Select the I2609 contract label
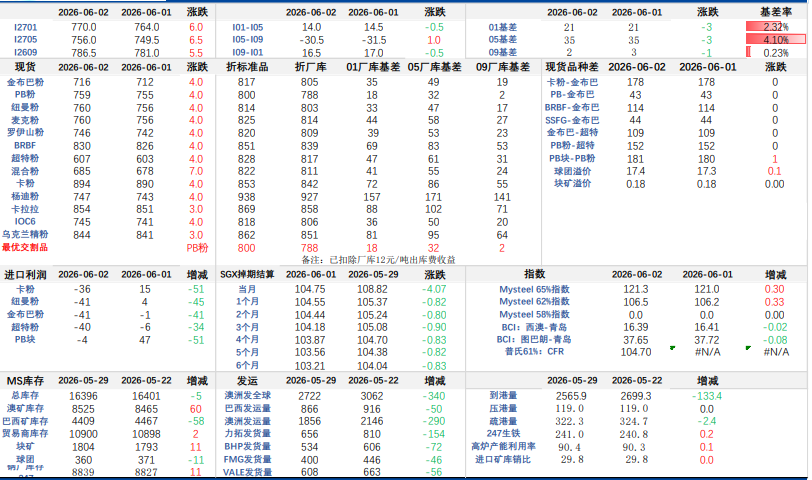The height and width of the screenshot is (480, 812). pos(25,52)
